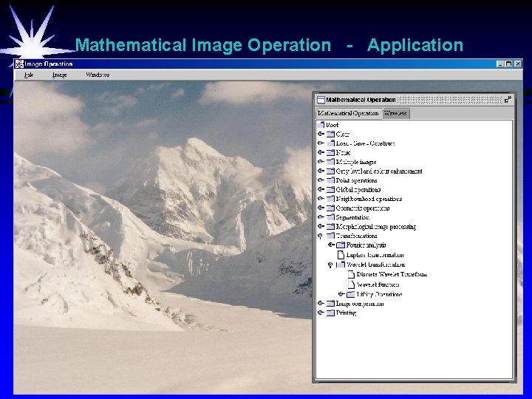Select 'Load - Save - Construct' label
Screen dimensions: 532x399
click(366, 143)
